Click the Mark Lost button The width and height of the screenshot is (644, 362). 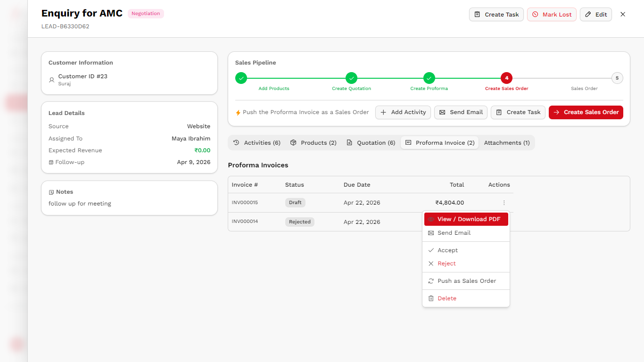point(552,14)
